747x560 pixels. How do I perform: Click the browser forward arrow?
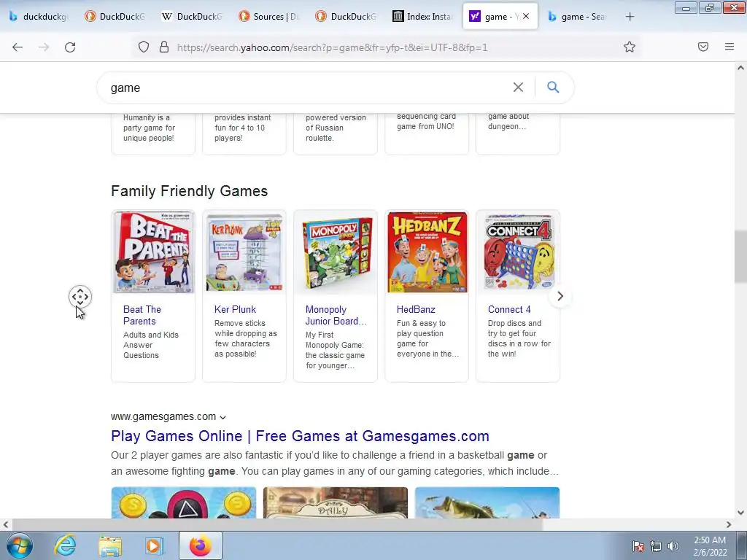pos(44,47)
